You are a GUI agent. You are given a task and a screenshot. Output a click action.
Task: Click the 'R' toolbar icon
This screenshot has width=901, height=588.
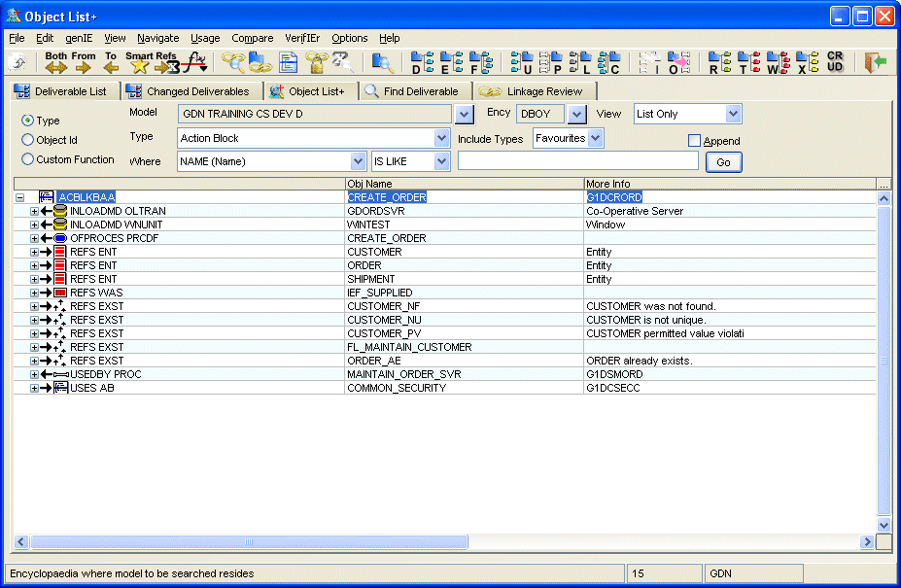click(x=718, y=63)
